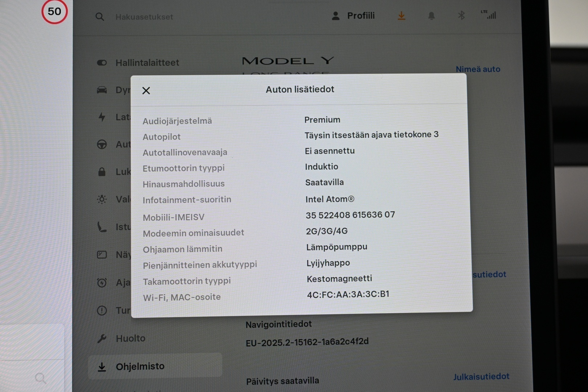Tap the Auton lisätiedot dialog title
588x392 pixels.
[x=300, y=89]
